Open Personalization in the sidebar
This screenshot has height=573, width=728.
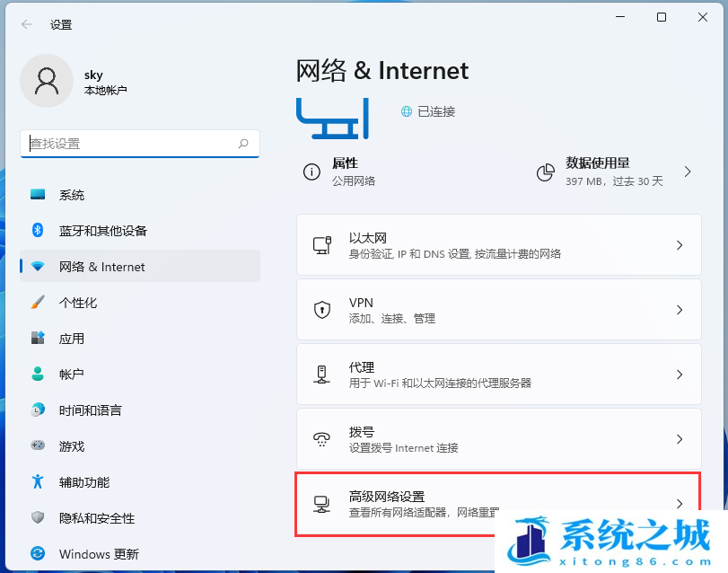click(x=77, y=303)
